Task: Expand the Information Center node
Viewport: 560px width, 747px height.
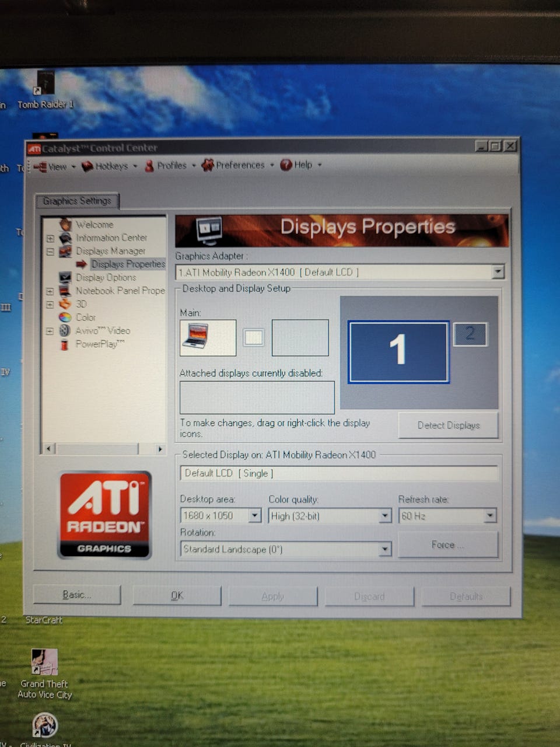Action: (50, 238)
